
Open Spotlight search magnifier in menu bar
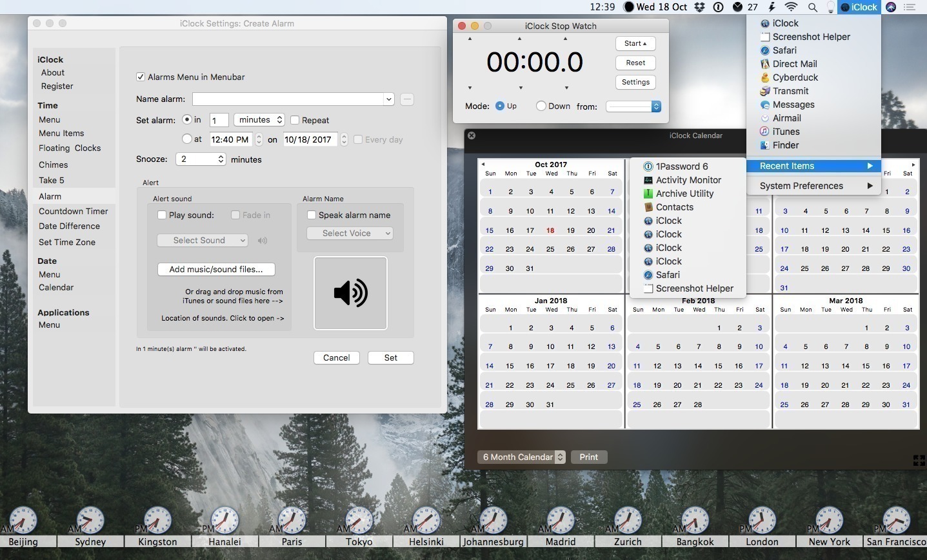[x=813, y=7]
